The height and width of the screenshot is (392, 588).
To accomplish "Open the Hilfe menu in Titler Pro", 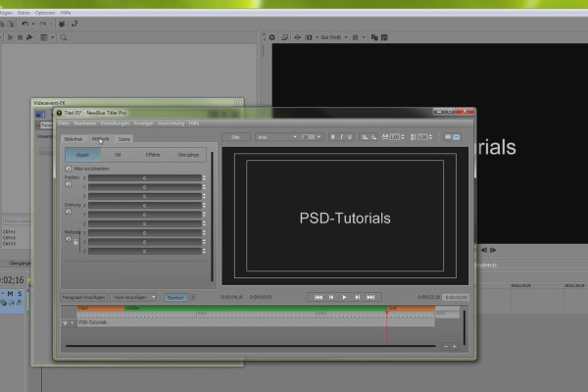I will (194, 123).
